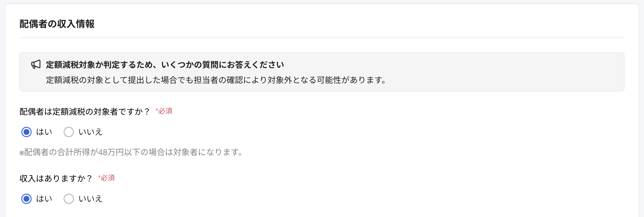
Task: Choose はい radio circle under 収入はありますか
Action: 26,199
